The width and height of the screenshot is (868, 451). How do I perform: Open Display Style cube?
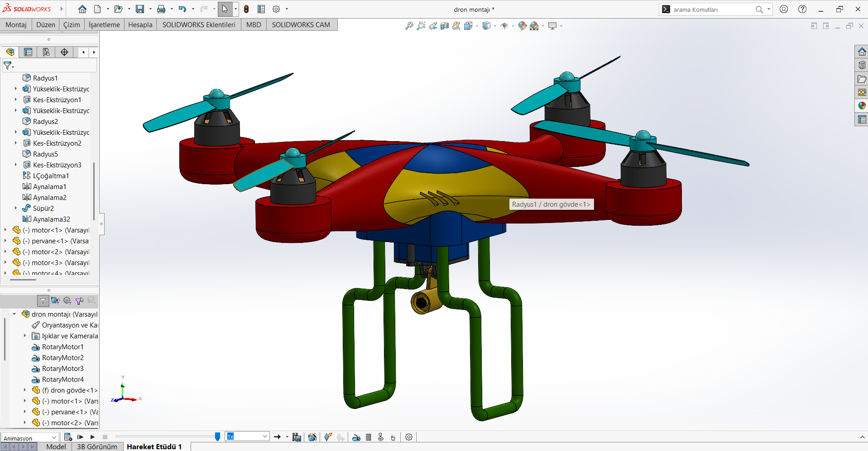click(x=486, y=26)
